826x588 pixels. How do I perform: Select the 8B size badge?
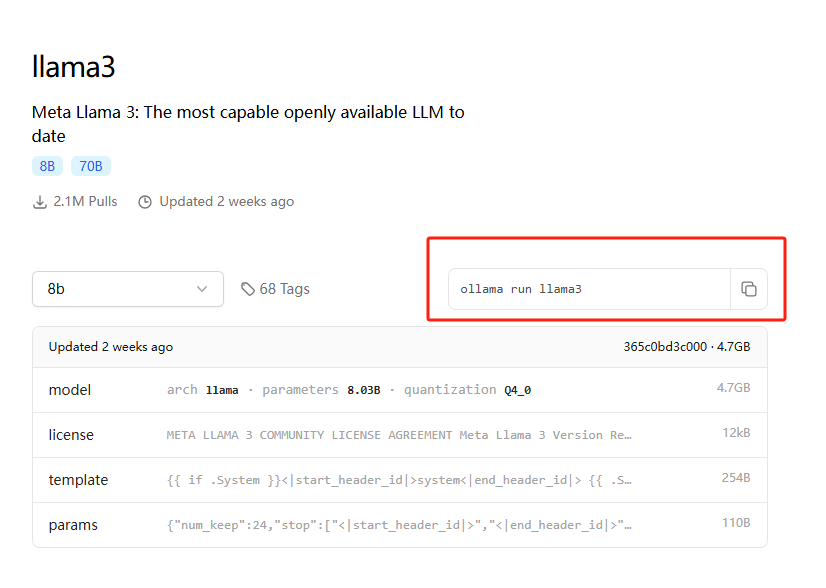coord(47,166)
